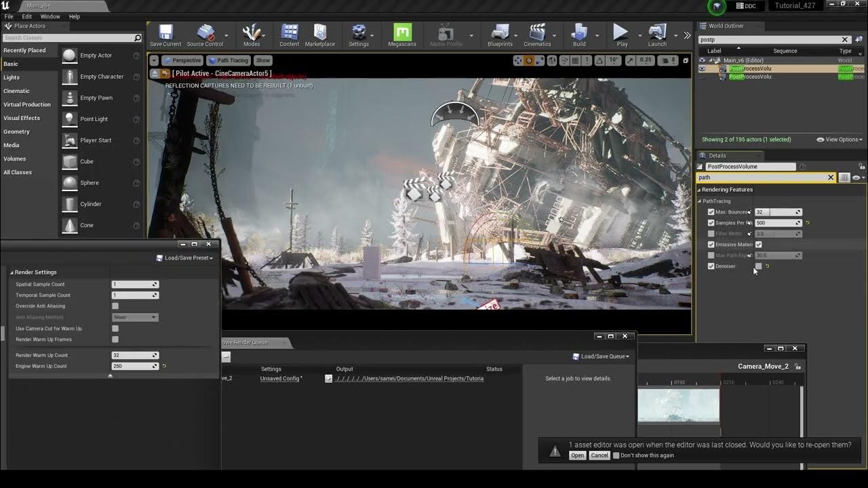Open the View Options dropdown in World Outliner

840,140
